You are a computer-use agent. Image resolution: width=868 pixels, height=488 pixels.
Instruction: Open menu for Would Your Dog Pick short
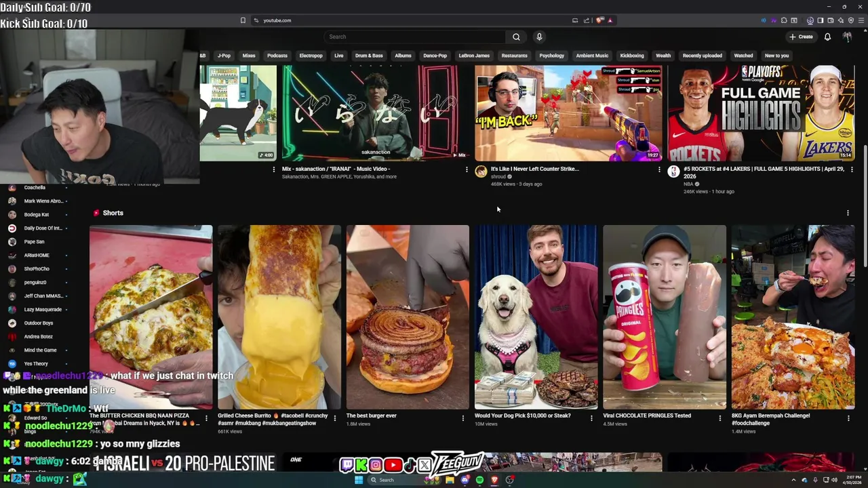click(591, 418)
